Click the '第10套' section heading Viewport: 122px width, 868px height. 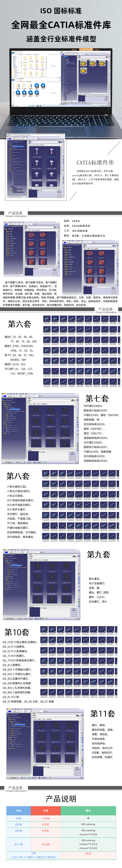pos(17,632)
